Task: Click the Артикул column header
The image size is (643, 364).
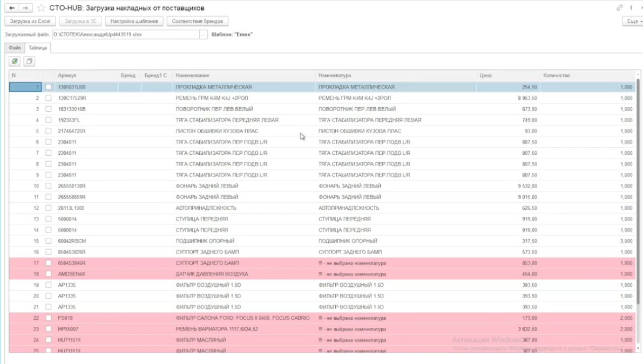Action: [67, 75]
